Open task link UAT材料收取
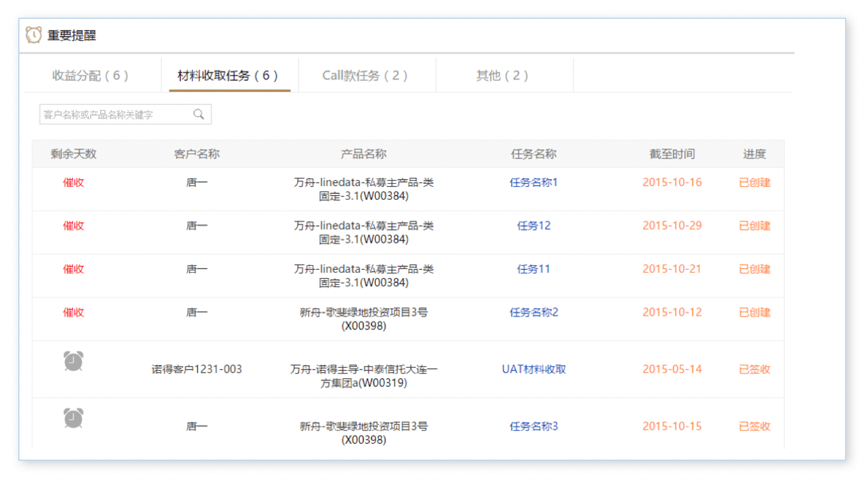This screenshot has width=868, height=482. tap(534, 369)
